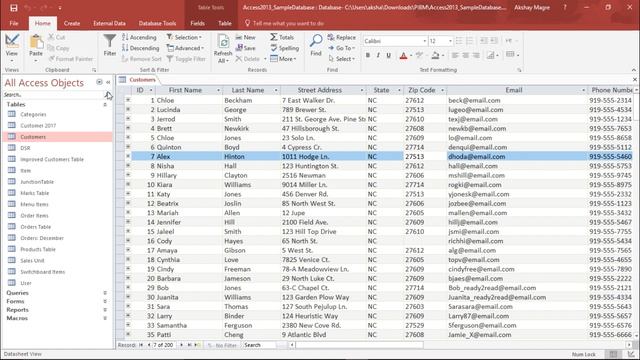Click new blank record navigation button

[198, 345]
